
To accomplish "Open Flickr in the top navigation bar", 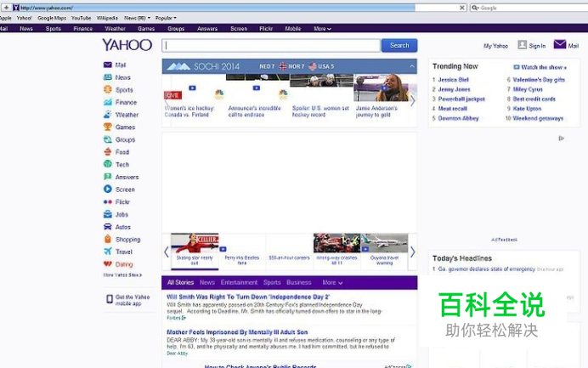I will pos(266,29).
